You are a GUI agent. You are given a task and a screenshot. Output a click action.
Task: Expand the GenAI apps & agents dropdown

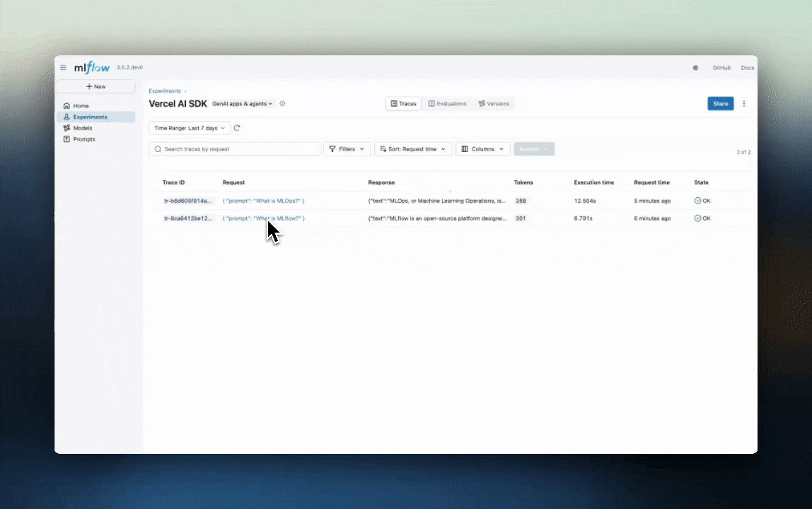click(x=241, y=103)
